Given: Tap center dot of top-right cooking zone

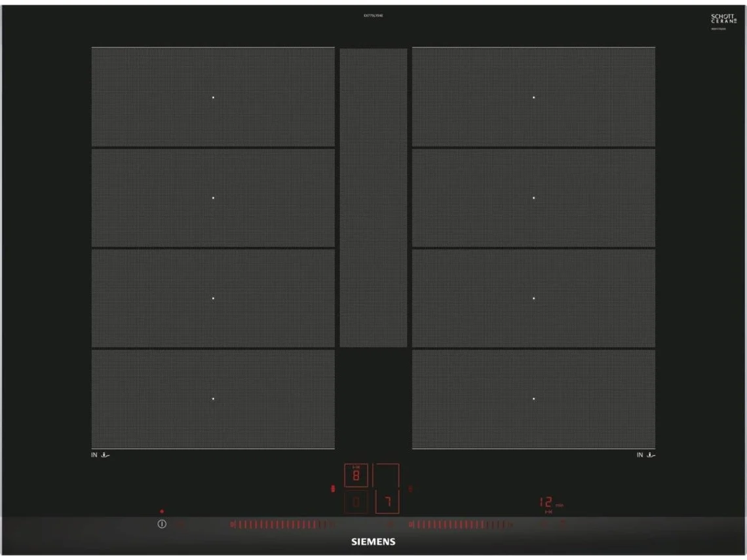Looking at the screenshot, I should click(x=533, y=97).
